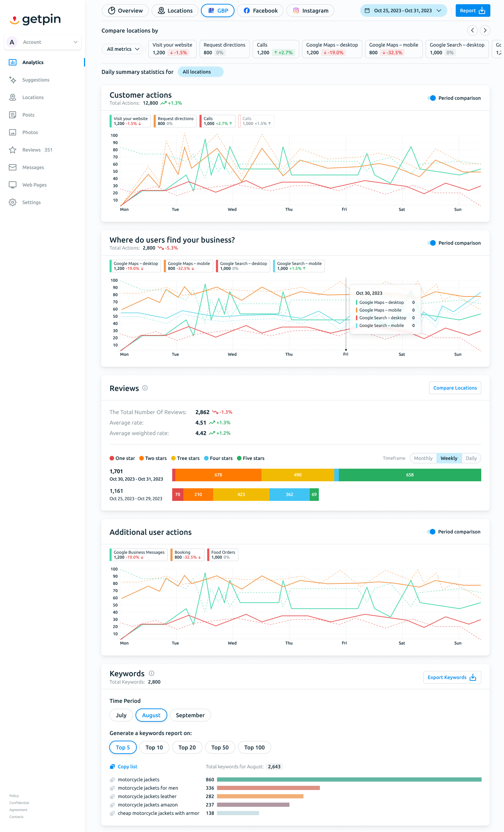
Task: Switch to the Facebook tab
Action: click(260, 11)
